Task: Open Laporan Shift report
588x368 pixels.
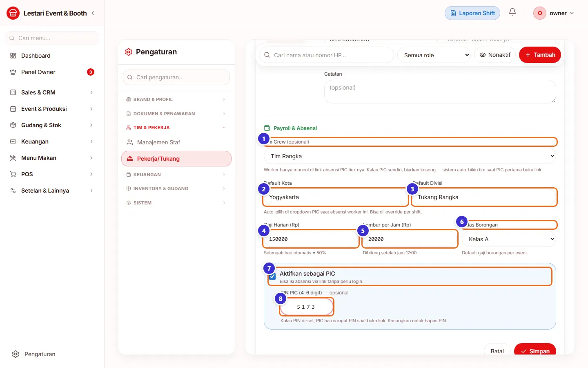Action: point(472,13)
